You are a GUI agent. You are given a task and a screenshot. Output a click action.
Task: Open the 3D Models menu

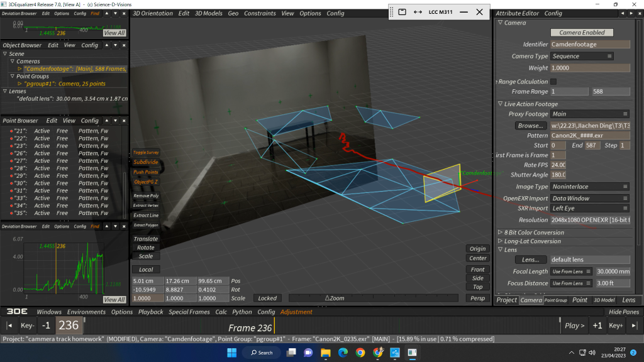(208, 13)
